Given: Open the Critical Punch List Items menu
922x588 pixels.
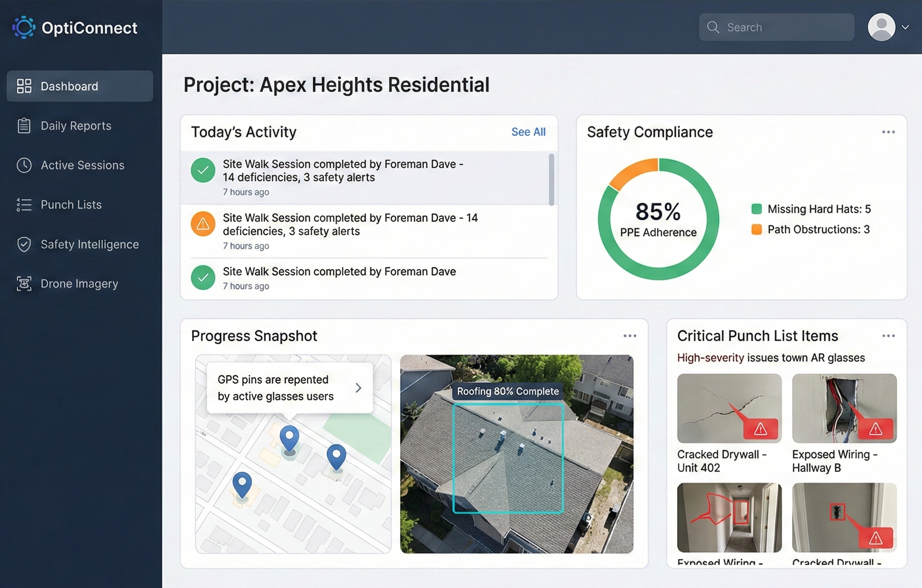Looking at the screenshot, I should click(x=888, y=336).
